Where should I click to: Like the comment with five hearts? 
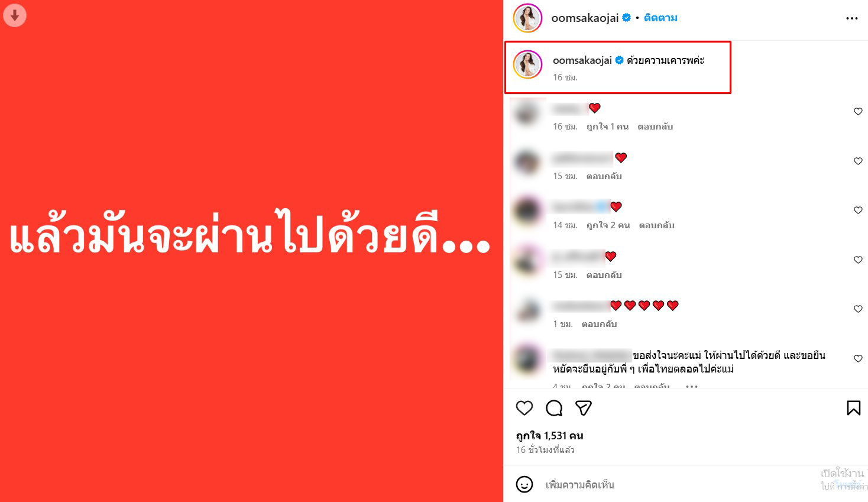pyautogui.click(x=858, y=309)
